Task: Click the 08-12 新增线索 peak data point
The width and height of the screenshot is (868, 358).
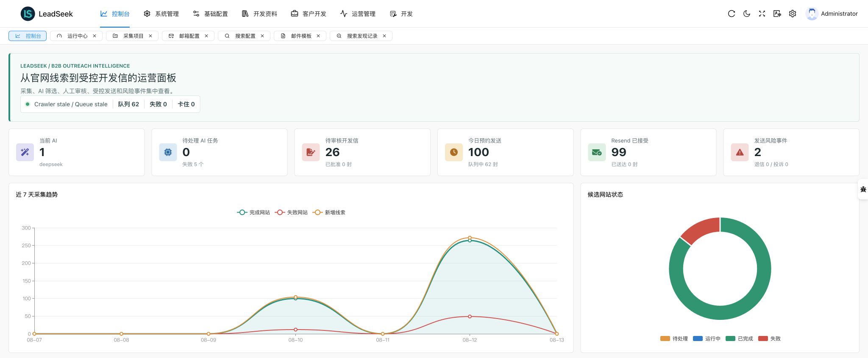Action: coord(470,238)
